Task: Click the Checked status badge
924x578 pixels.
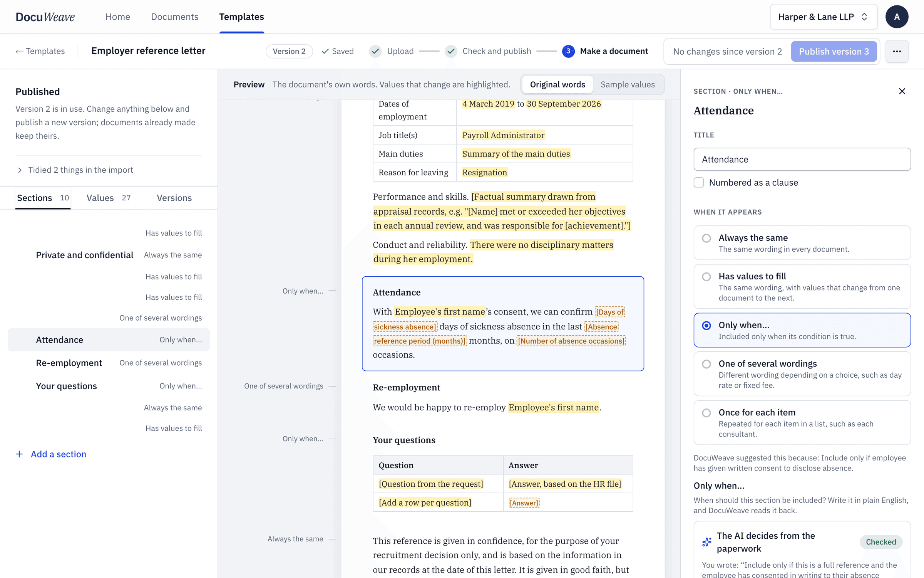Action: pyautogui.click(x=881, y=542)
